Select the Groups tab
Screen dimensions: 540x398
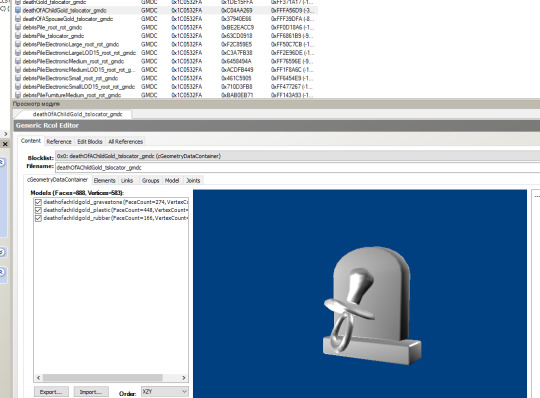(150, 180)
